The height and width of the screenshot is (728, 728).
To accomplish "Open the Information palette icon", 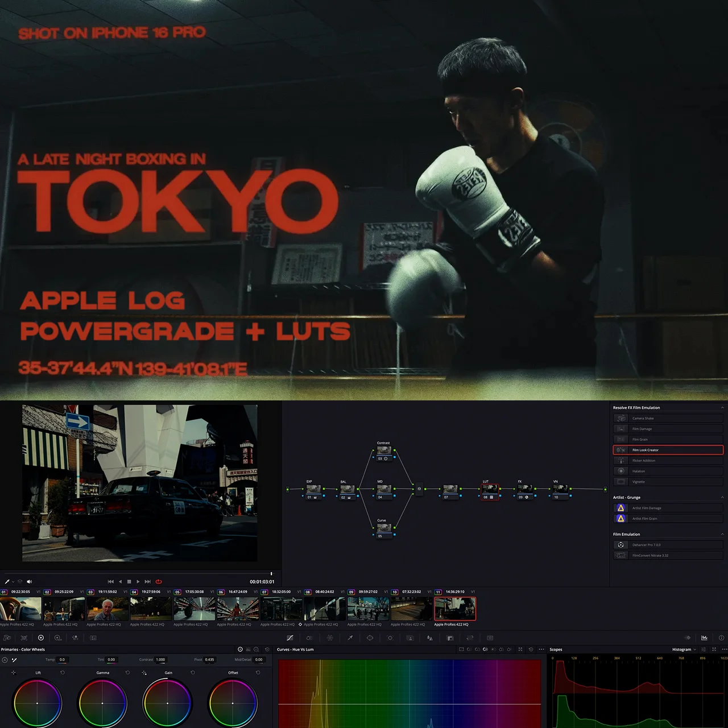I will coord(721,638).
